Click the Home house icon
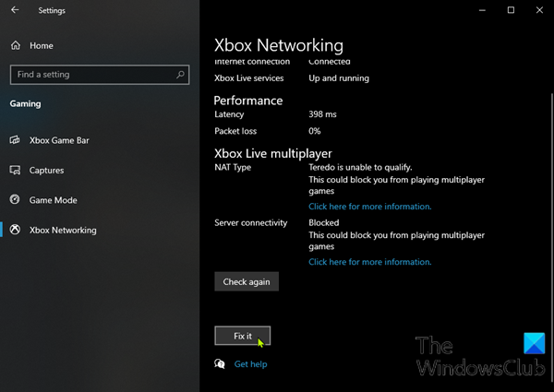The image size is (554, 392). coord(16,45)
